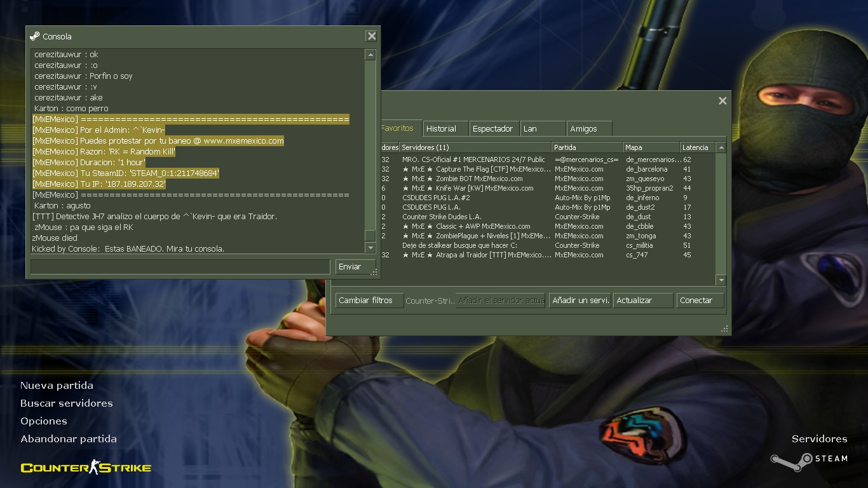Click console line 'Por el Admin: ^`Kevin-'
The height and width of the screenshot is (488, 868).
pyautogui.click(x=98, y=130)
